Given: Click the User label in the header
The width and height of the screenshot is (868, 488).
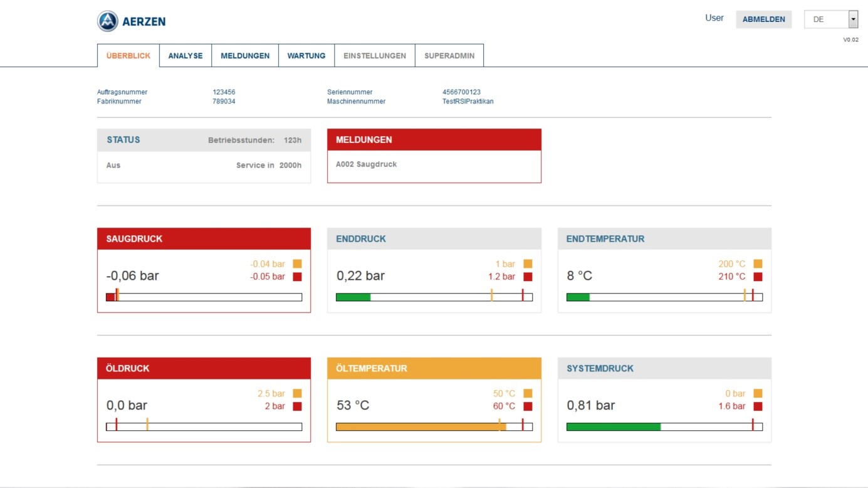Looking at the screenshot, I should click(x=714, y=18).
